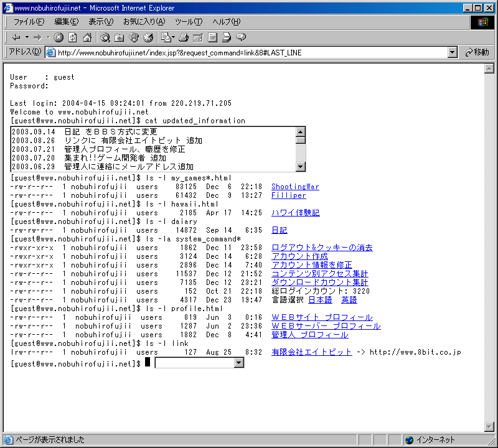This screenshot has width=498, height=448.
Task: Select 日本語 language link
Action: pyautogui.click(x=320, y=300)
